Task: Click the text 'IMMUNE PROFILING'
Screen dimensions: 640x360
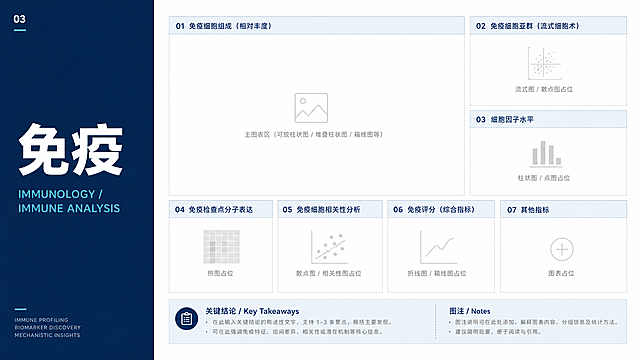Action: pyautogui.click(x=41, y=320)
